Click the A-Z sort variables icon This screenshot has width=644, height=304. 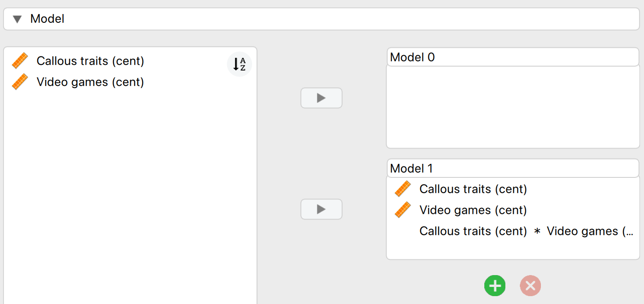coord(239,64)
